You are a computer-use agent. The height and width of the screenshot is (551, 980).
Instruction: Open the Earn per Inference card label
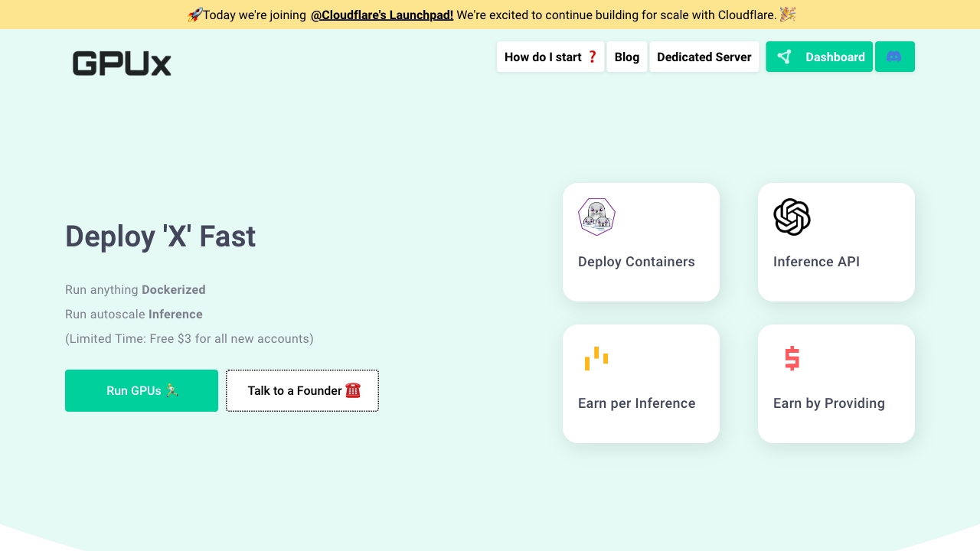tap(636, 403)
